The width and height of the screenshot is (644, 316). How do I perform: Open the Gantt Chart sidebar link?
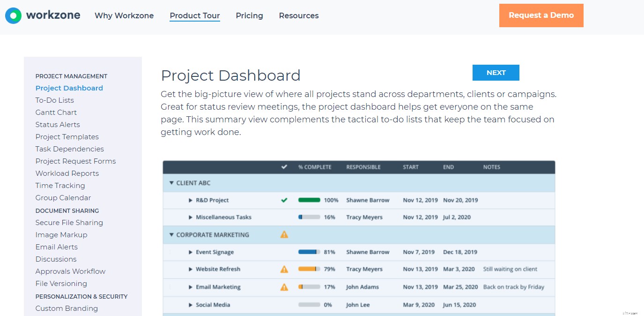56,112
